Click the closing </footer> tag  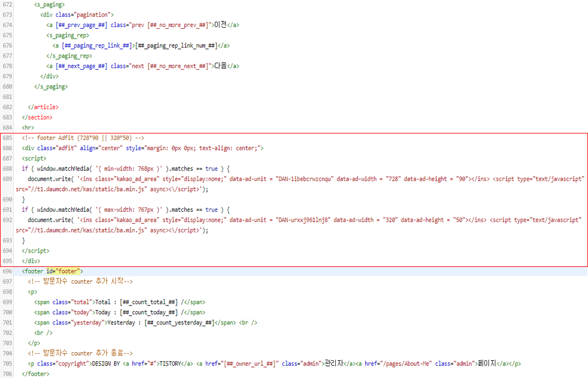click(36, 374)
